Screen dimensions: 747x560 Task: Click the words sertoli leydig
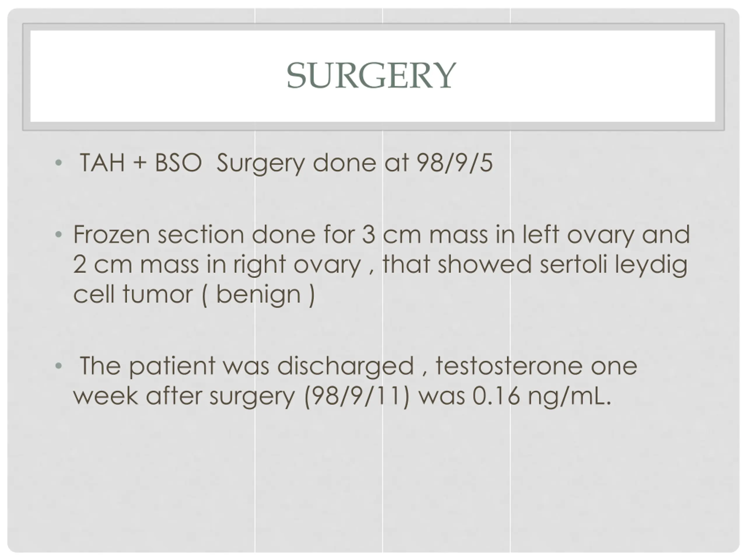coord(613,264)
